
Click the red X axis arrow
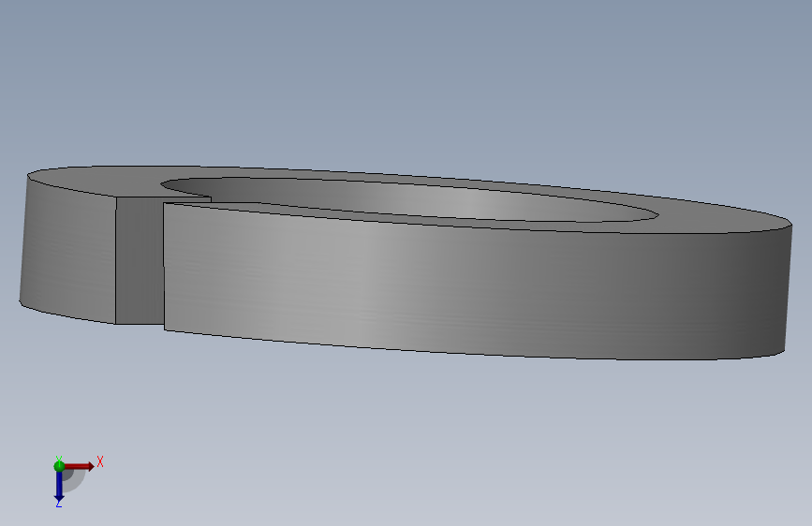pyautogui.click(x=79, y=466)
